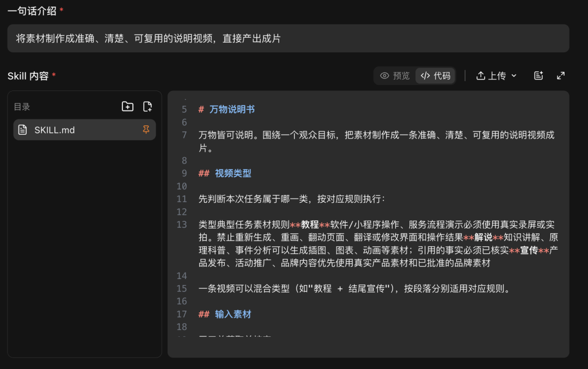Click line '先判断本次任务属于哪一类'
This screenshot has height=369, width=588.
coord(291,199)
